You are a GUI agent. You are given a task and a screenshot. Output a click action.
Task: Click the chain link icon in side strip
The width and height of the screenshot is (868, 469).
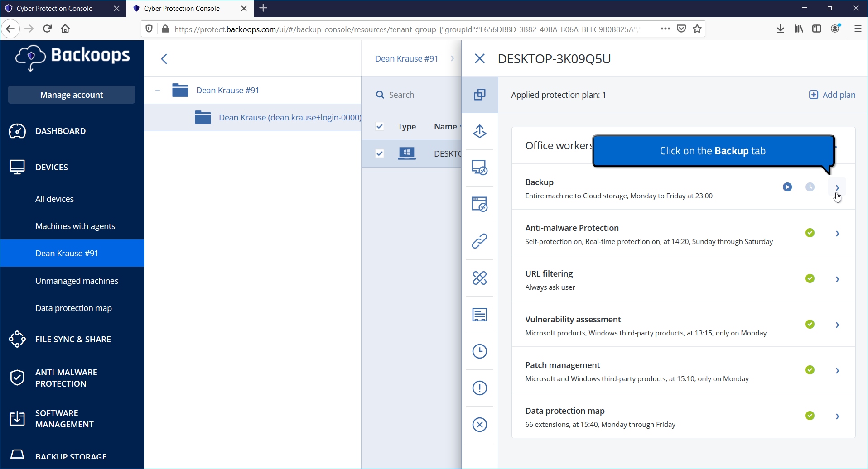(x=480, y=241)
